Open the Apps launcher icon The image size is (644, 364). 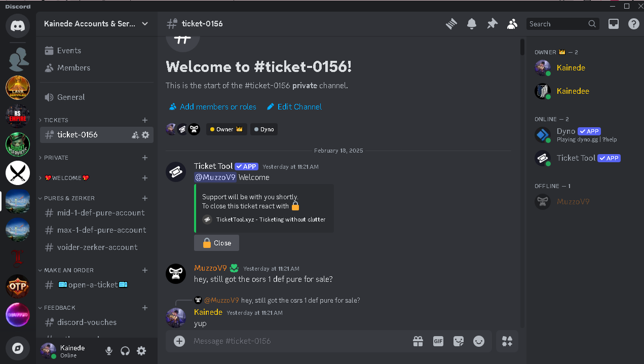point(507,341)
